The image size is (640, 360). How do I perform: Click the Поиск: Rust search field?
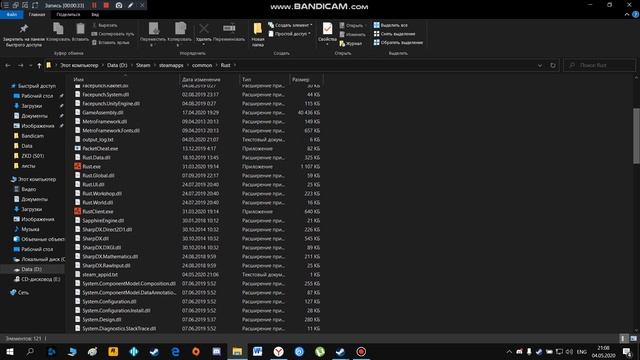click(x=599, y=65)
